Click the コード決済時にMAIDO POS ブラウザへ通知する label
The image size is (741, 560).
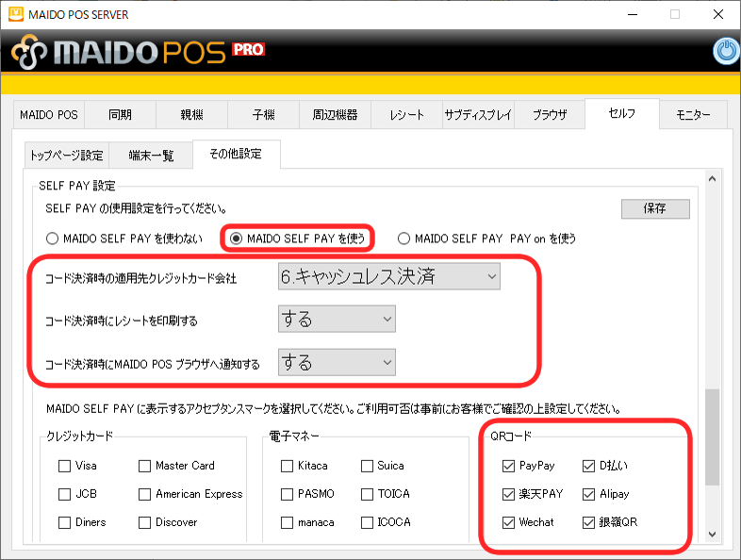tap(153, 364)
